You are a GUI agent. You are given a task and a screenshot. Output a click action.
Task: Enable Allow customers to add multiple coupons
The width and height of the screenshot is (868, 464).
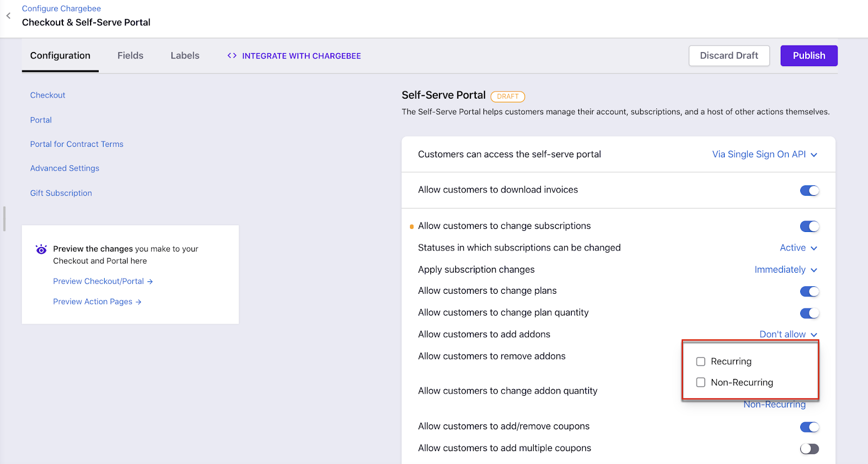click(x=809, y=449)
